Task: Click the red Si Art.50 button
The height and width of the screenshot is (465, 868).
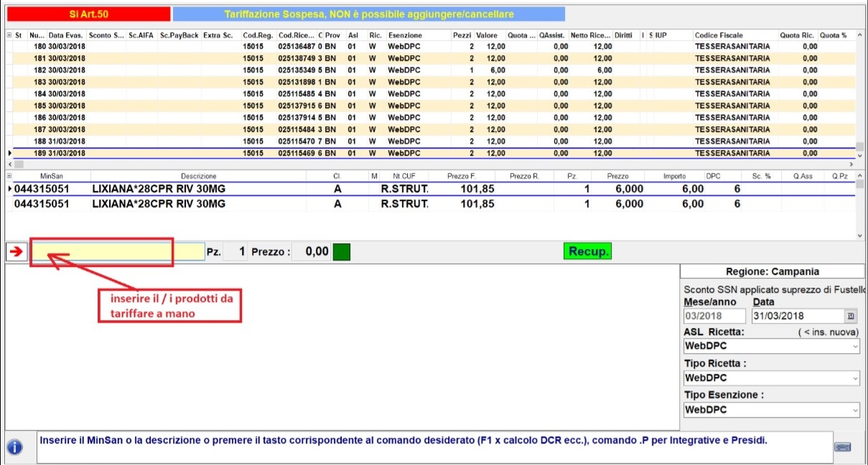Action: point(89,14)
